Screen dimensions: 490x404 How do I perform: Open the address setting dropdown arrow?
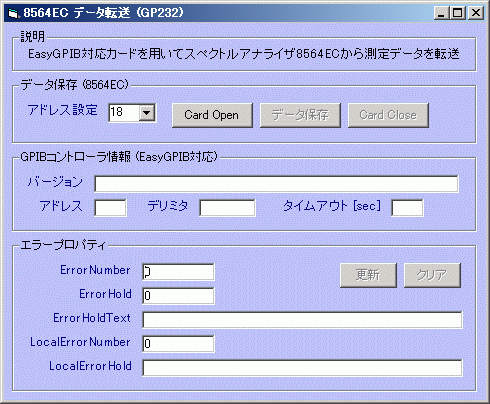tap(147, 113)
